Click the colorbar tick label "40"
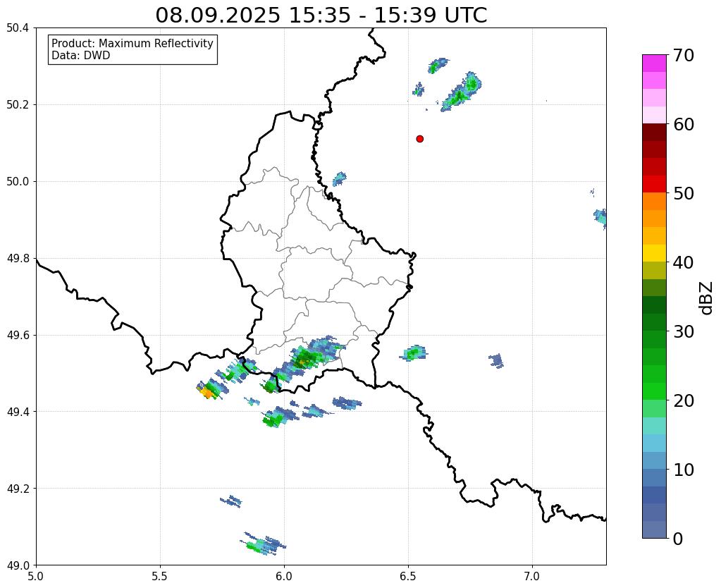 tap(683, 262)
